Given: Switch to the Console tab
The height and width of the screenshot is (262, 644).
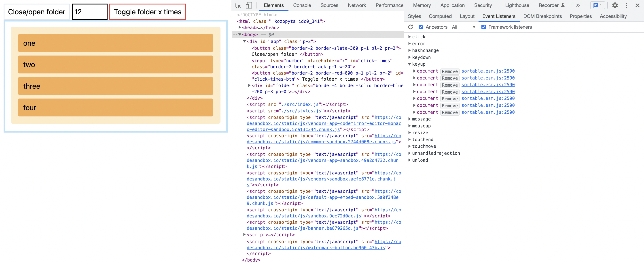Looking at the screenshot, I should [x=302, y=5].
